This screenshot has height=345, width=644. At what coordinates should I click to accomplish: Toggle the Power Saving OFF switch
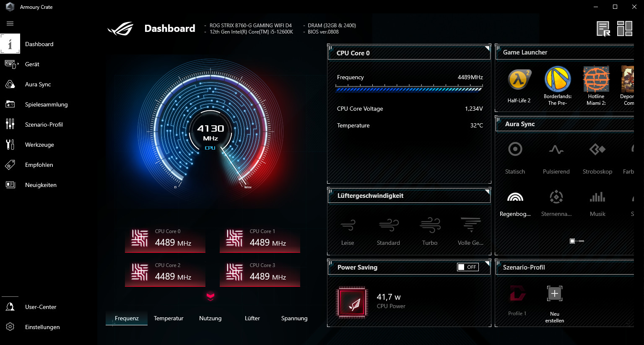[467, 267]
